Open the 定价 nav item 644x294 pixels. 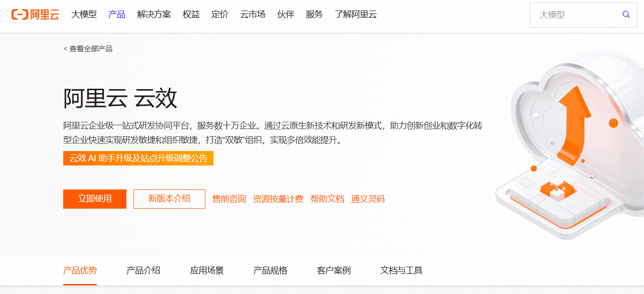tap(220, 14)
